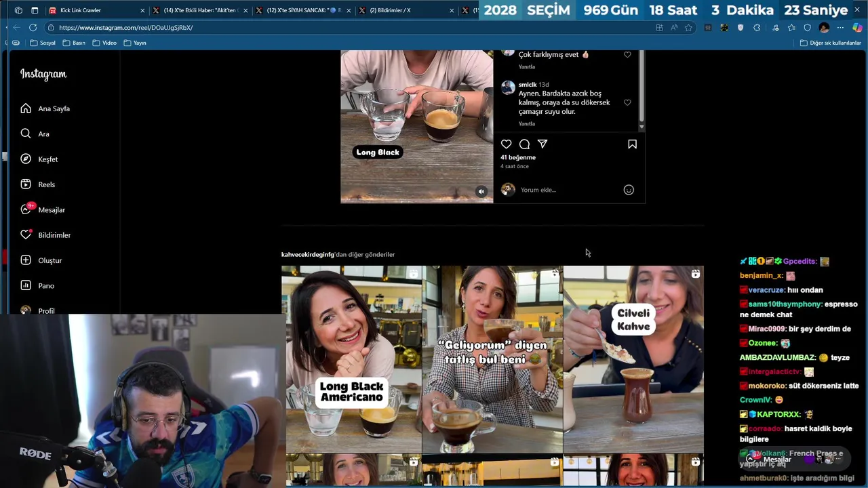Open Basın bookmarks folder
The image size is (868, 488).
coord(74,43)
